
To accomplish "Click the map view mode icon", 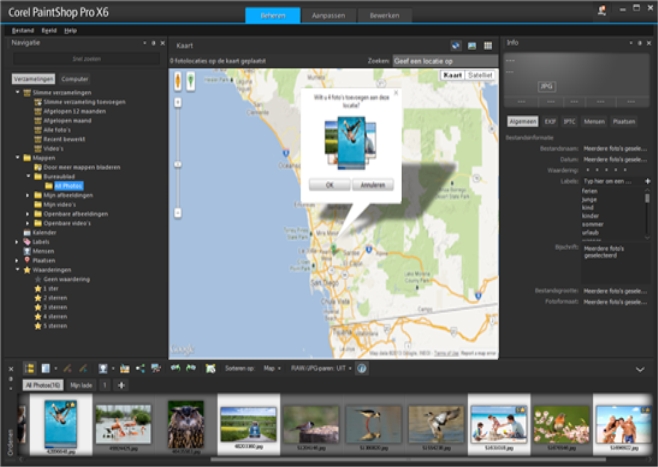I will 456,45.
